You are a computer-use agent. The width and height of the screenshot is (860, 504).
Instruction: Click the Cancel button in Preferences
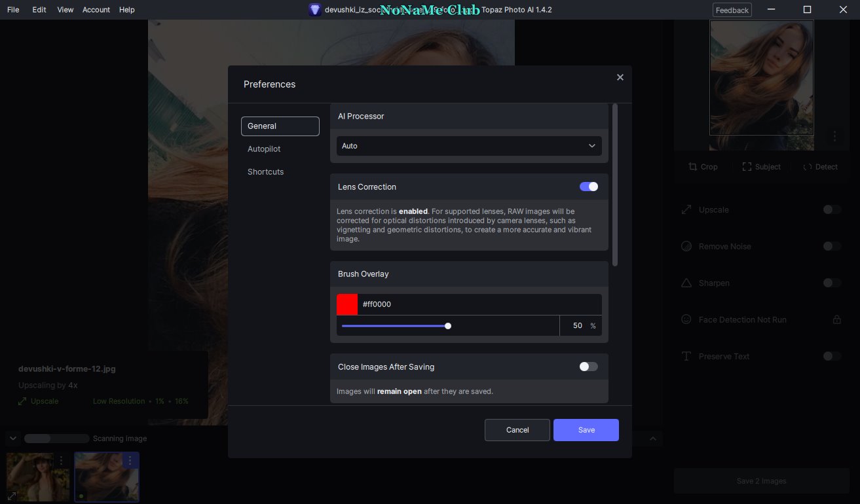(x=517, y=430)
